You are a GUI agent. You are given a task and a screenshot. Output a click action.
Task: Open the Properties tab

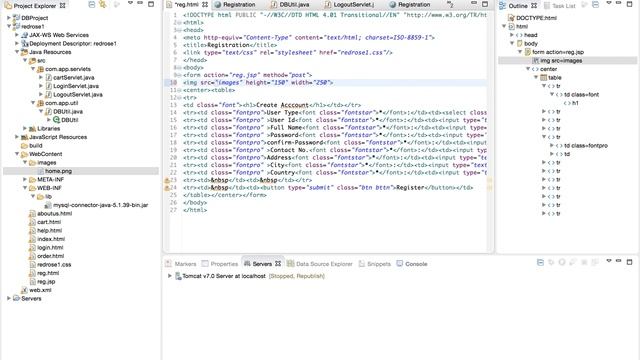[220, 264]
